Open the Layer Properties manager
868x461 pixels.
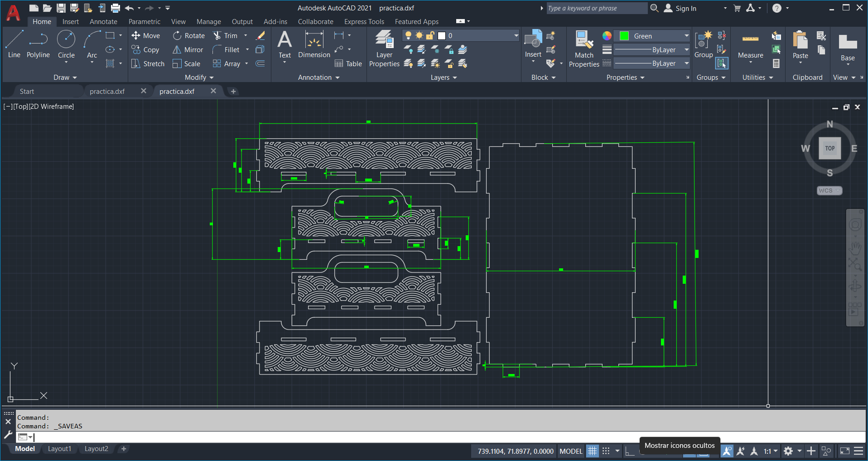tap(384, 47)
